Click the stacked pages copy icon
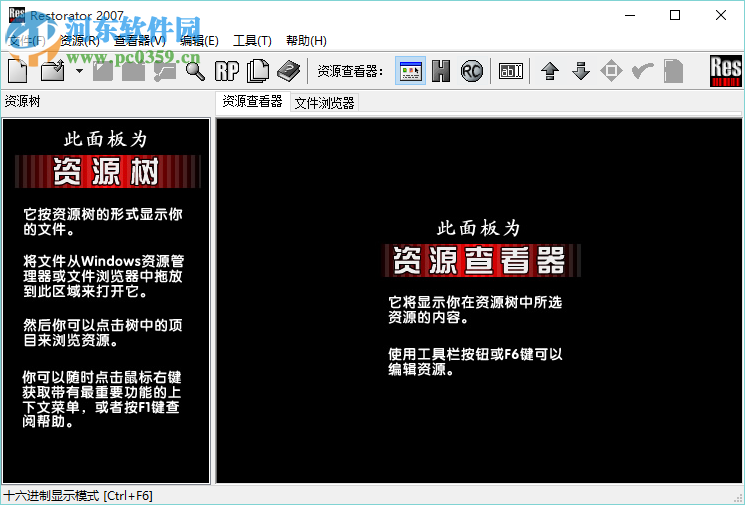 tap(258, 72)
